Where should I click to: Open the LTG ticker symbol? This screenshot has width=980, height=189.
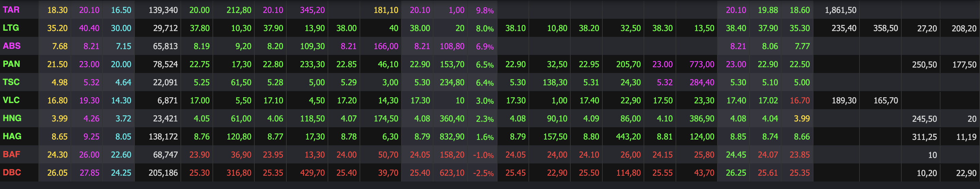11,28
